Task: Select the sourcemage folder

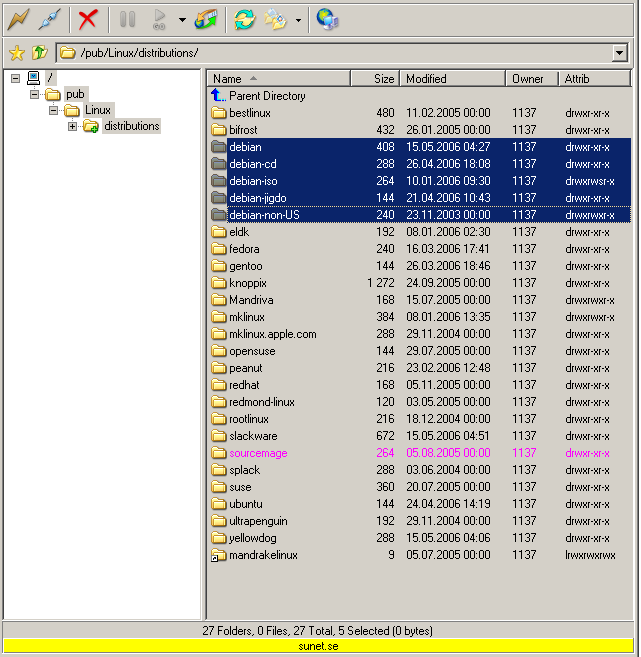Action: pyautogui.click(x=257, y=453)
